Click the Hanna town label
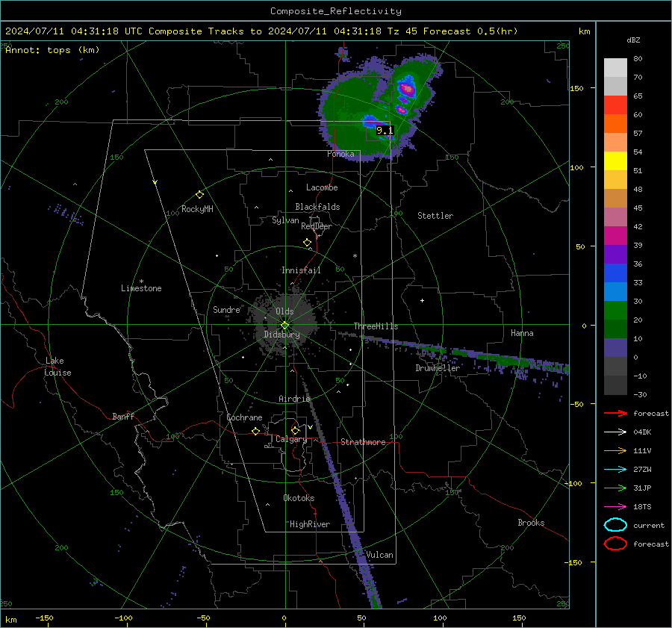672x628 pixels. [522, 333]
